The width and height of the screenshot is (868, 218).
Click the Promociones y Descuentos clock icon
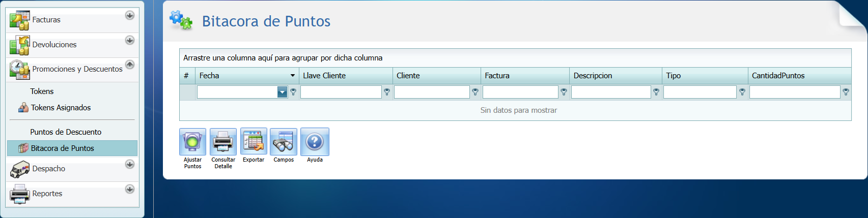tap(20, 70)
